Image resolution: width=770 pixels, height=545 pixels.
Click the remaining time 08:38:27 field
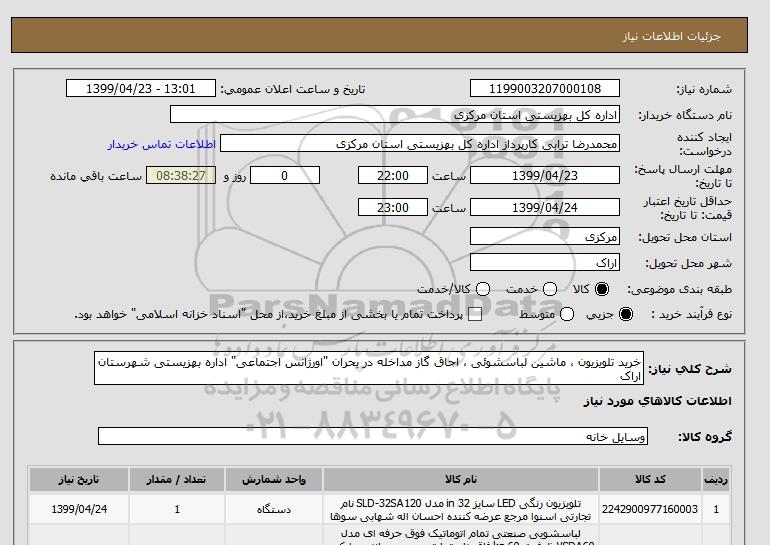[181, 175]
